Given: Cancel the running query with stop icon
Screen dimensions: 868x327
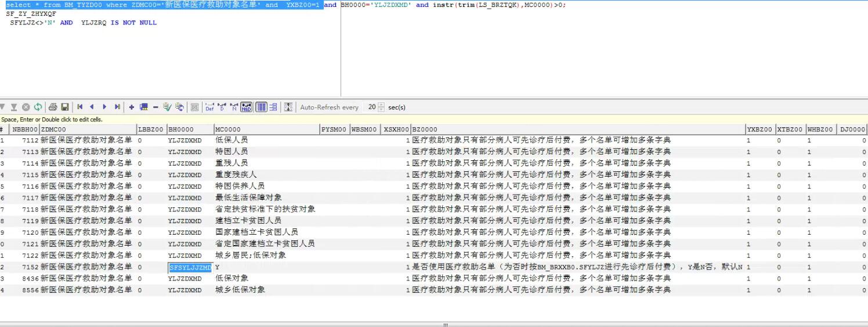Looking at the screenshot, I should tap(26, 107).
